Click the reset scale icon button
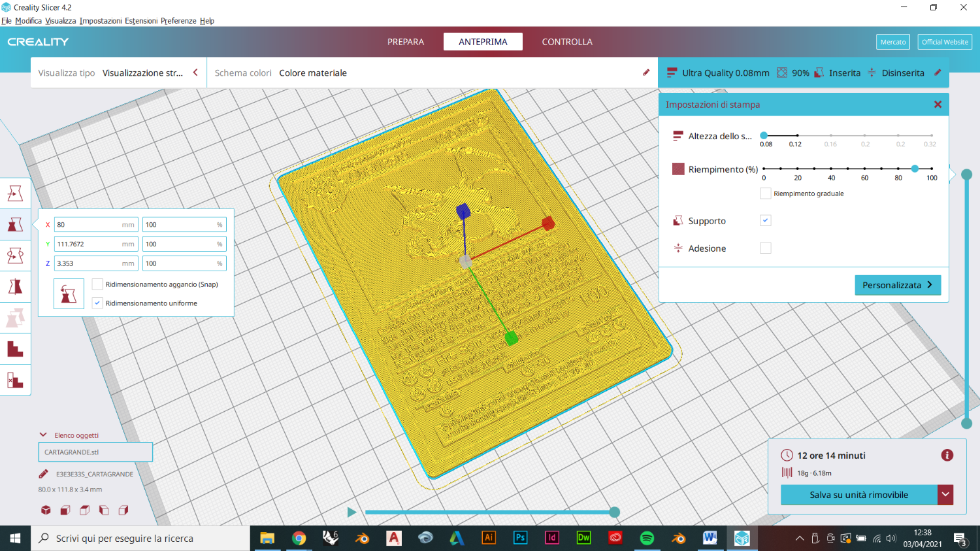Screen dimensions: 980x551 click(x=69, y=294)
